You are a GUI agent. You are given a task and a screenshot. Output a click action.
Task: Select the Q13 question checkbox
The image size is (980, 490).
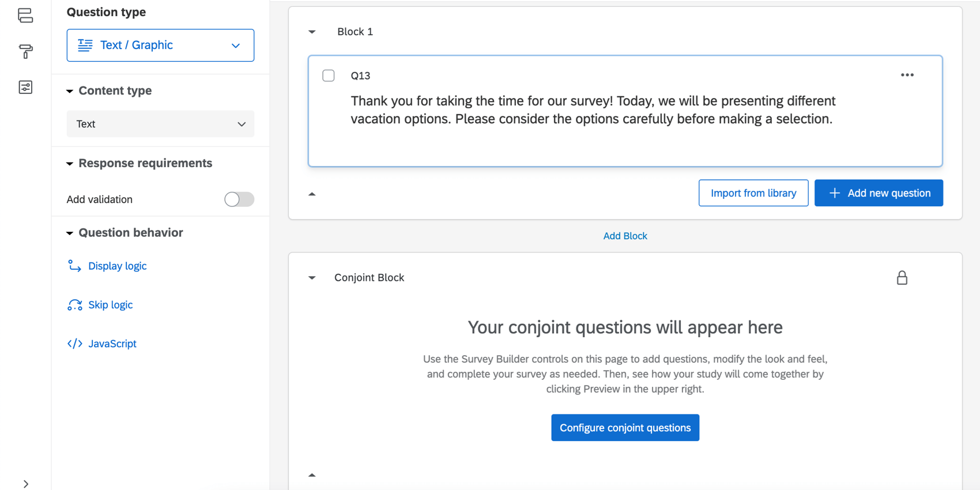329,76
